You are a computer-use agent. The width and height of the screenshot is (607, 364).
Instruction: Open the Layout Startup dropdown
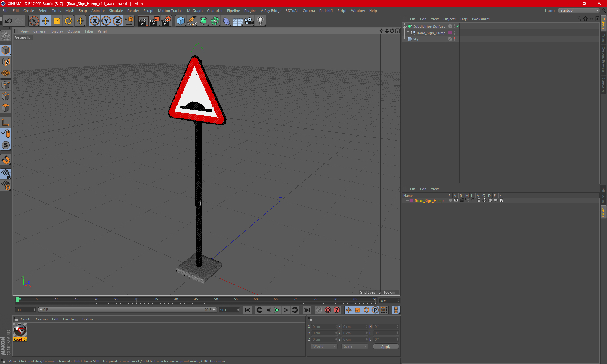(579, 10)
